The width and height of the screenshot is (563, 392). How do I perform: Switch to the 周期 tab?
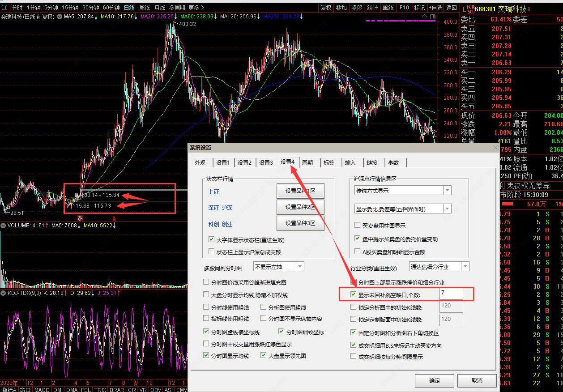308,163
